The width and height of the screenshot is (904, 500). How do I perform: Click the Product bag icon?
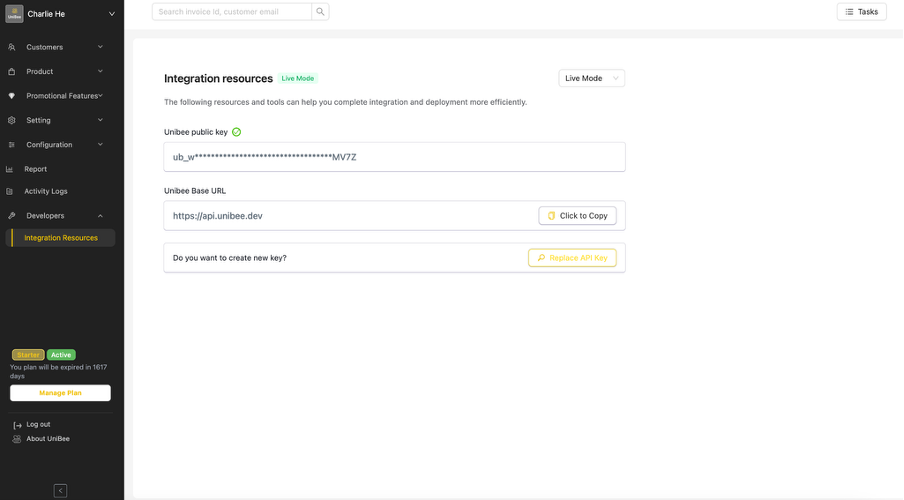tap(12, 72)
